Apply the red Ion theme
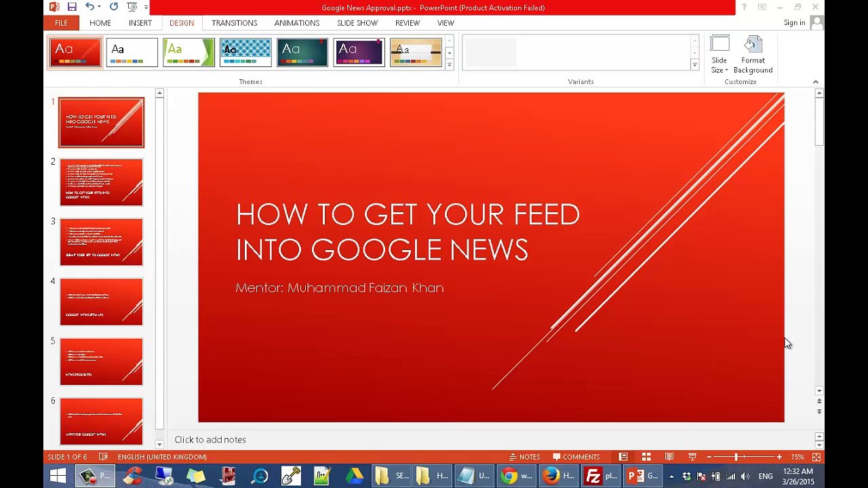 coord(75,53)
